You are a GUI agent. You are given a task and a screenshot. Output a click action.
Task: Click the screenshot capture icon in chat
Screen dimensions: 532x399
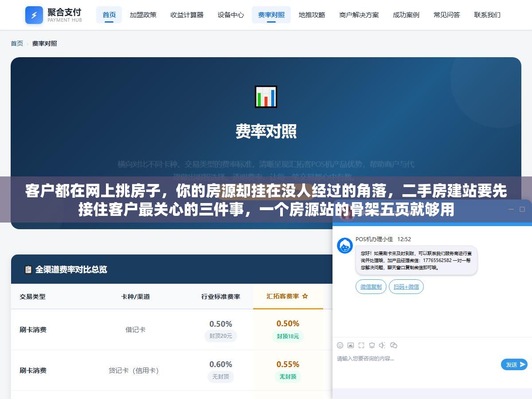(x=361, y=345)
